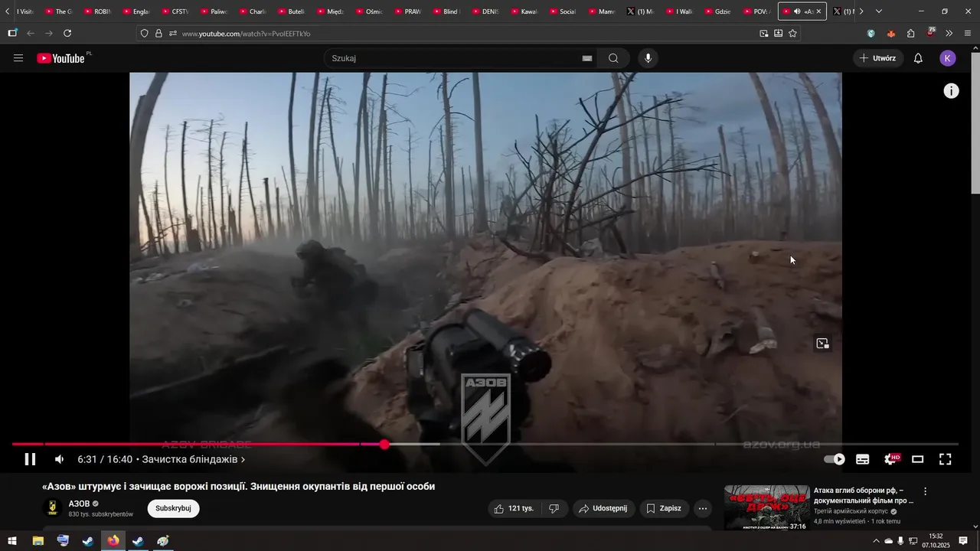Open the browser extensions puzzle icon
This screenshot has width=980, height=551.
coord(910,33)
